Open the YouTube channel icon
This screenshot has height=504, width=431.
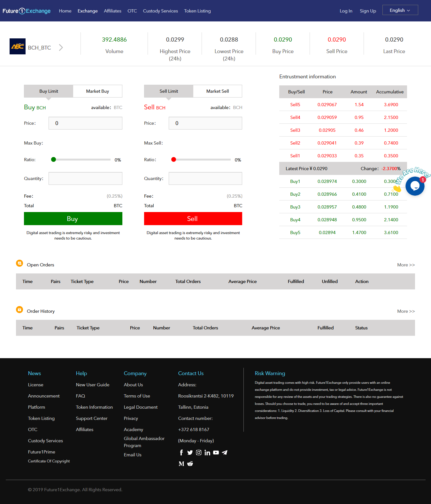216,453
